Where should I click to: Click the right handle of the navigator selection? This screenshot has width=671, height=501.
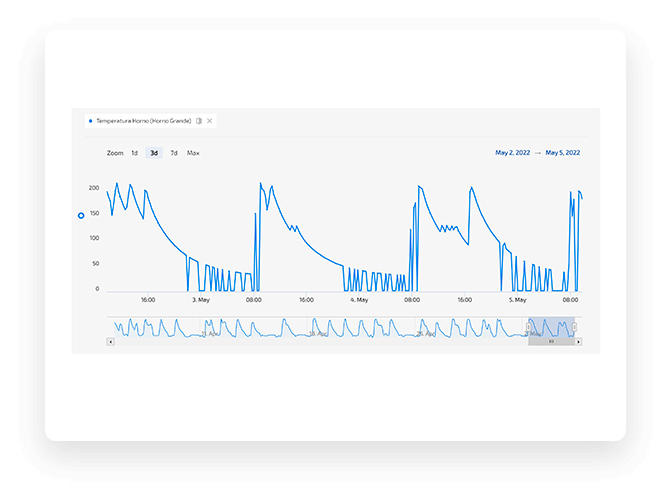[575, 327]
